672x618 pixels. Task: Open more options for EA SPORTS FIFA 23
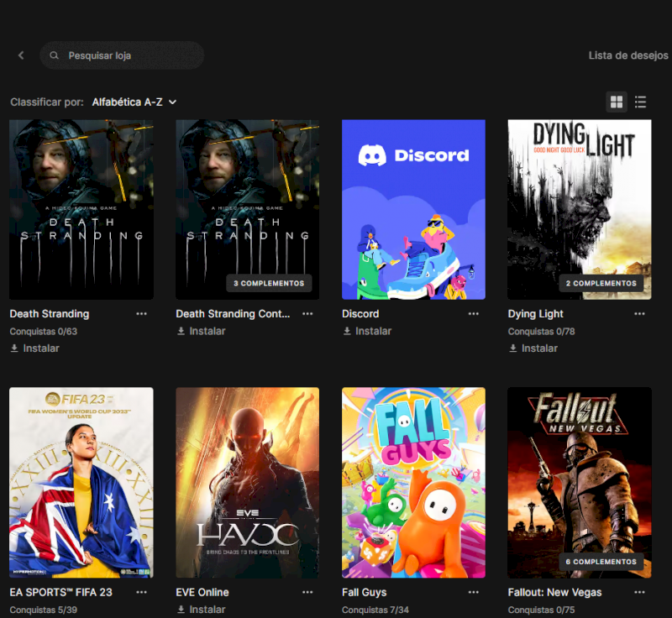click(x=141, y=592)
